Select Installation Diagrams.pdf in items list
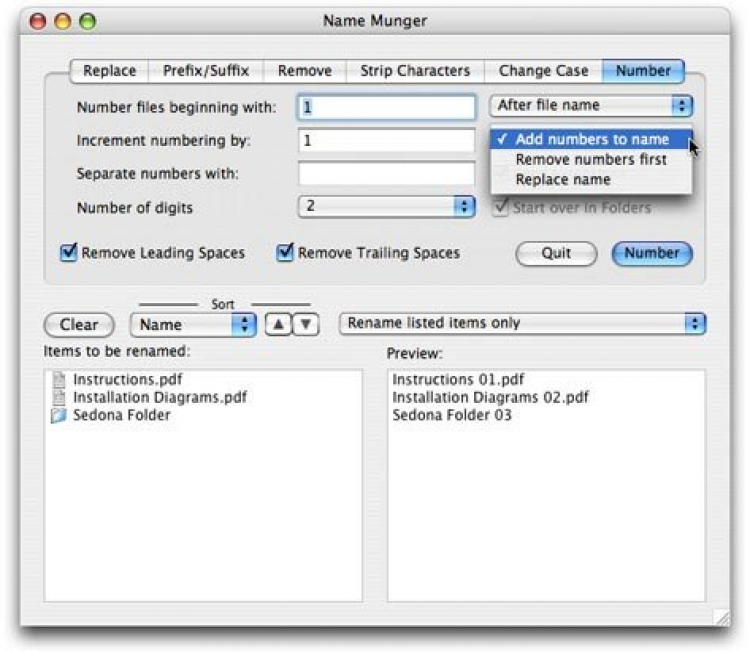Screen dimensions: 750x652 (x=160, y=397)
